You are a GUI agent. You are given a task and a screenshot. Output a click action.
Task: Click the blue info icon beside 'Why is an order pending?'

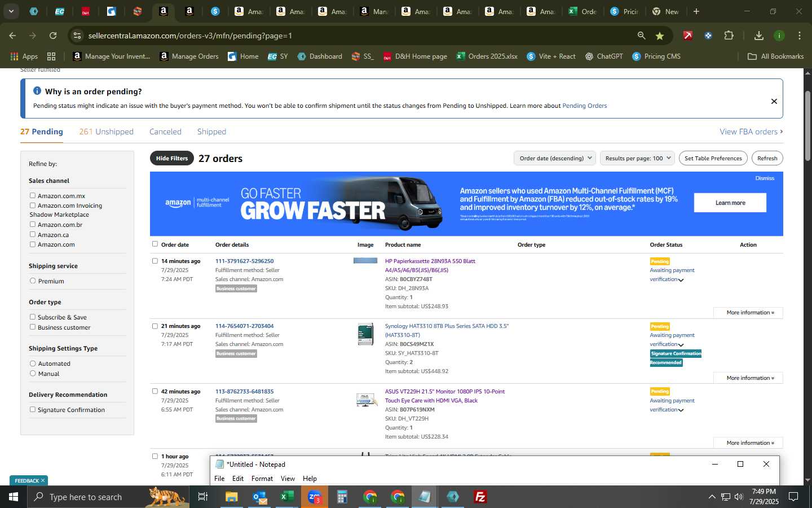click(37, 91)
